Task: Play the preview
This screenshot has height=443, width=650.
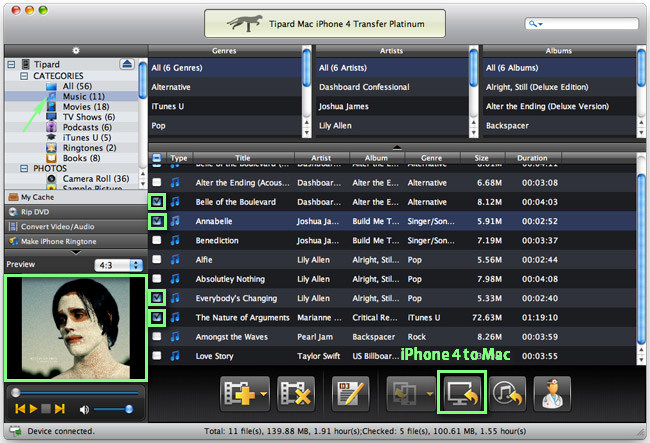Action: click(34, 409)
